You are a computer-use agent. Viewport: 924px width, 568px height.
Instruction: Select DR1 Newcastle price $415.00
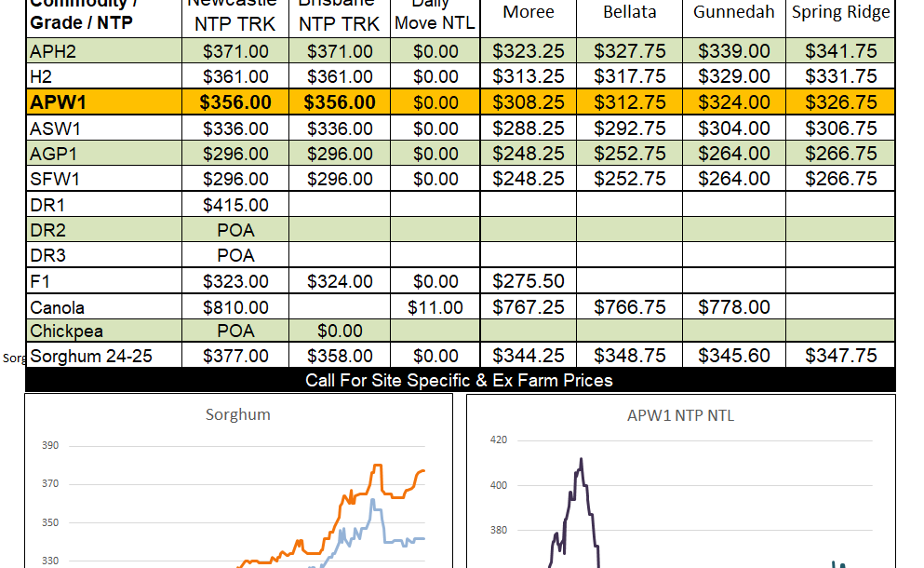(235, 205)
